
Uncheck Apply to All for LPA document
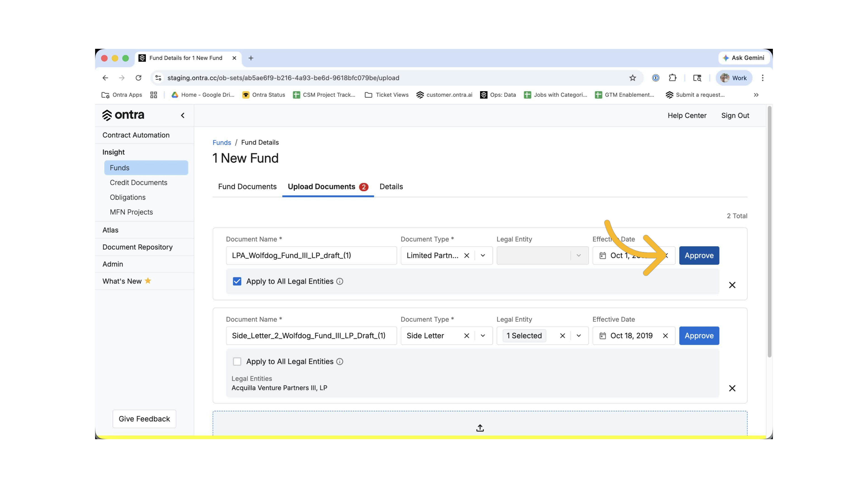[x=237, y=281]
